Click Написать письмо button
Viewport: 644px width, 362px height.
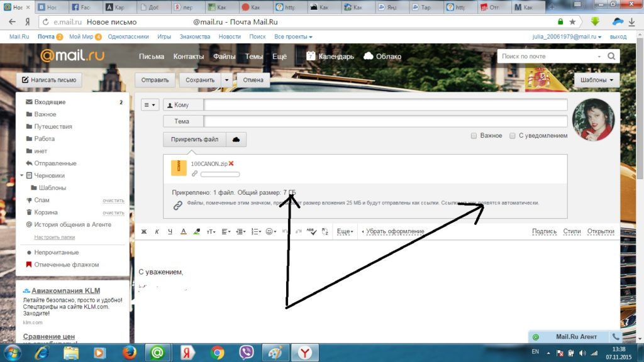tap(49, 80)
